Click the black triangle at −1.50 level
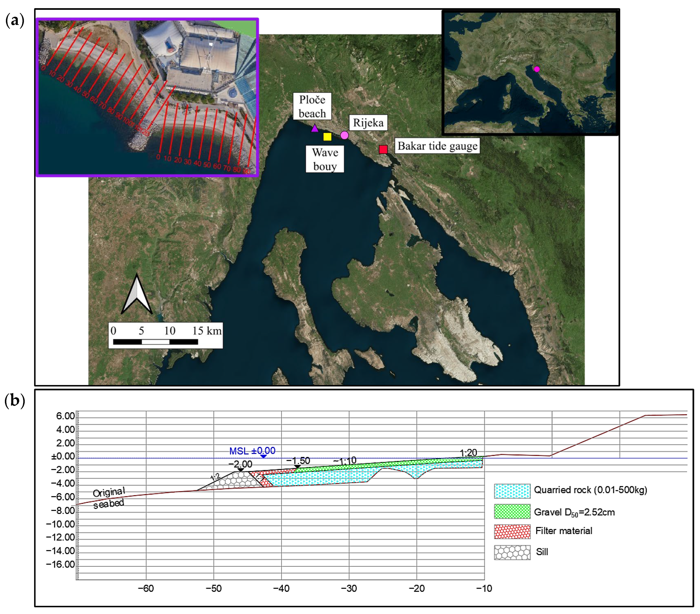The image size is (700, 614). click(x=298, y=467)
